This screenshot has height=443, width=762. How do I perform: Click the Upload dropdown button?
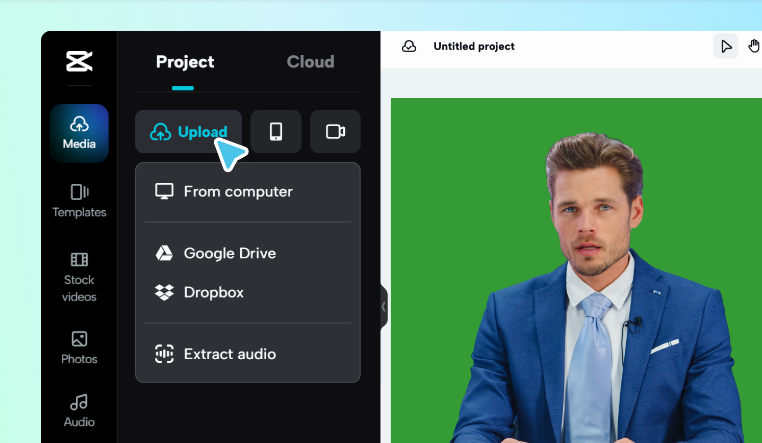pyautogui.click(x=189, y=132)
